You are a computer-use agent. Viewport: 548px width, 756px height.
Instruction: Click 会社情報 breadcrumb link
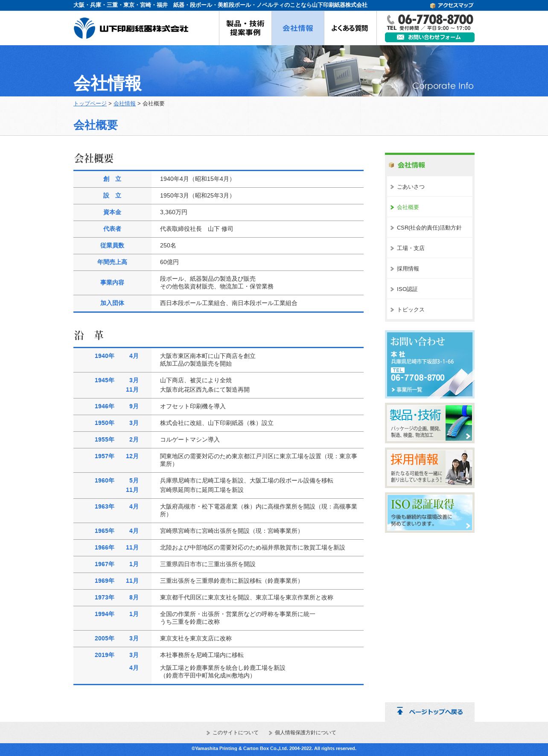(x=125, y=104)
